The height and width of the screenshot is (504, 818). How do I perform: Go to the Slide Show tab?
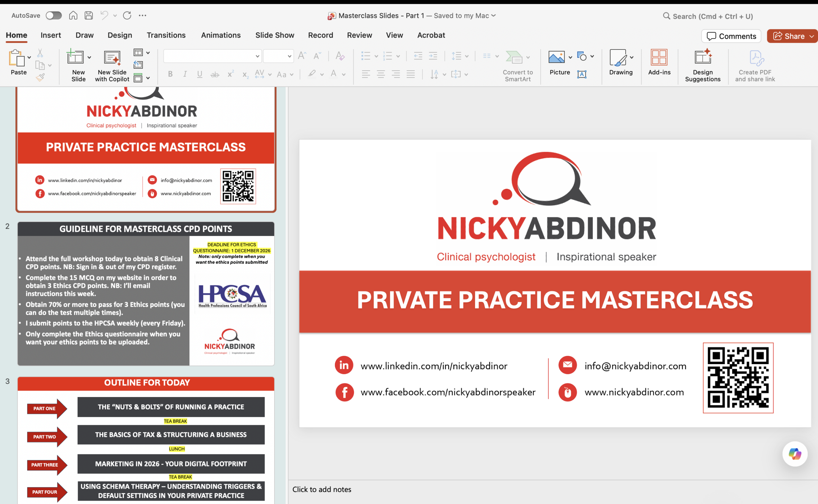[x=275, y=35]
